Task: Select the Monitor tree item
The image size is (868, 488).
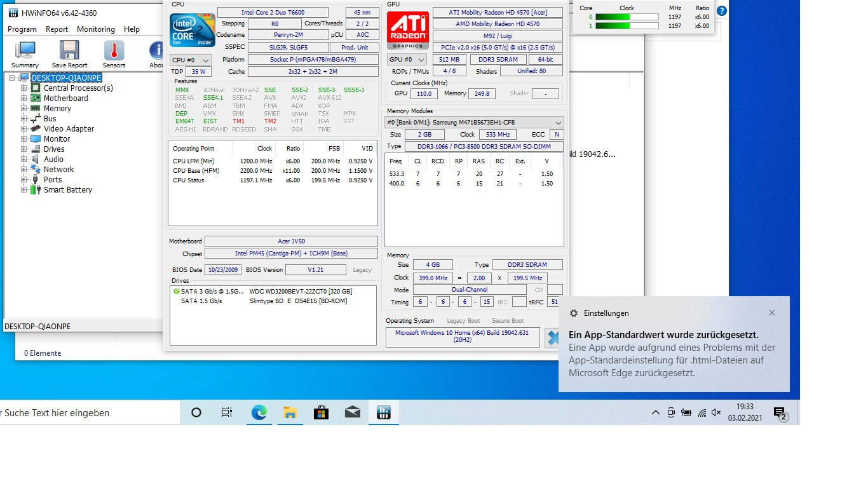Action: click(x=57, y=139)
